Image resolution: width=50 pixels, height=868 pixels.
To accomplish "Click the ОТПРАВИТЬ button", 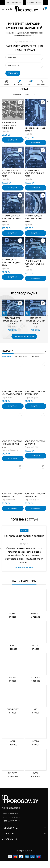I will [x=13, y=73].
